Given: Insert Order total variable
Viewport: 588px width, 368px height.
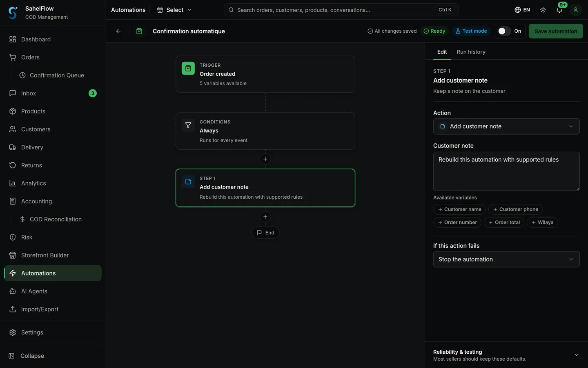Looking at the screenshot, I should [504, 222].
